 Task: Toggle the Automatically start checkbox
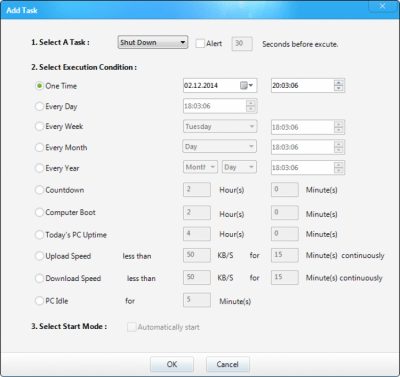(x=132, y=327)
